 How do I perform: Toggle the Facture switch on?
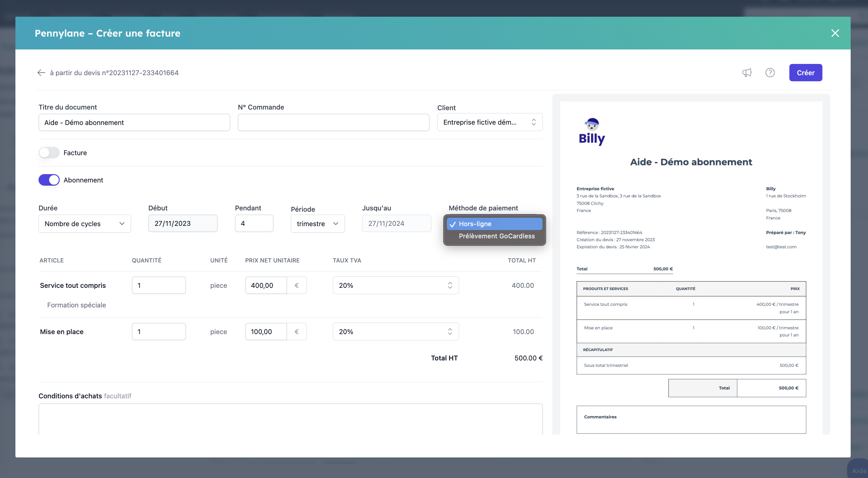49,153
